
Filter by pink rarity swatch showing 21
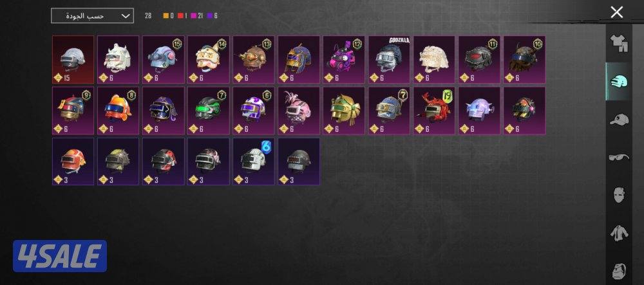[x=199, y=16]
